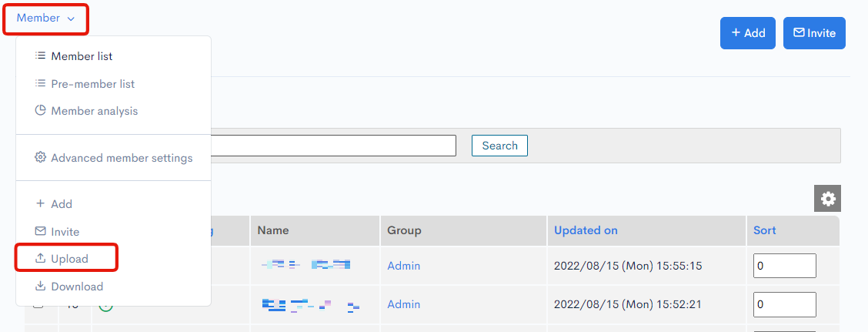The height and width of the screenshot is (332, 868).
Task: Click gear icon beside Advanced member settings
Action: 40,157
